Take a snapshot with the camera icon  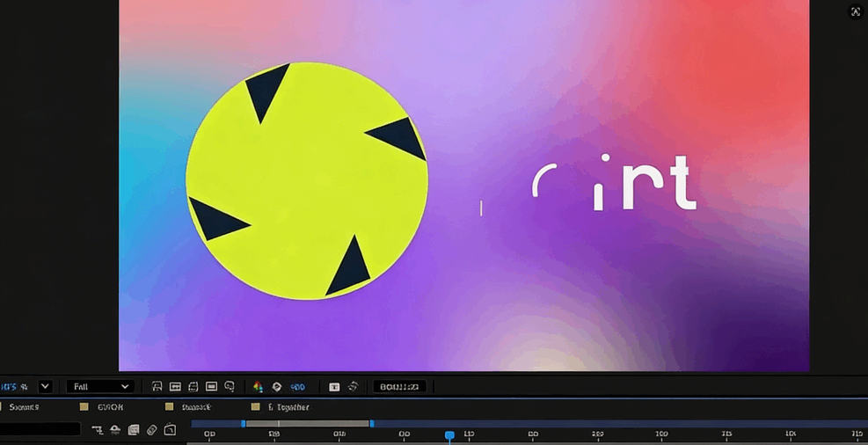(334, 387)
